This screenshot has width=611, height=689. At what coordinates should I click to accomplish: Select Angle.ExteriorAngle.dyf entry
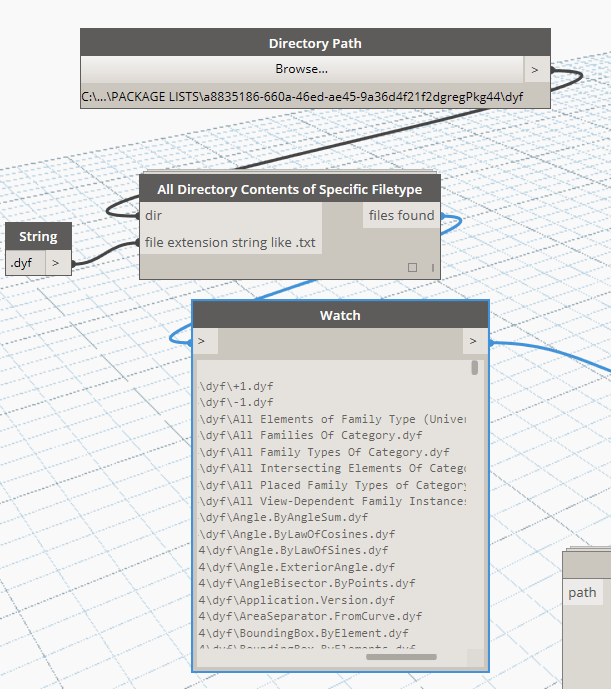click(x=297, y=567)
